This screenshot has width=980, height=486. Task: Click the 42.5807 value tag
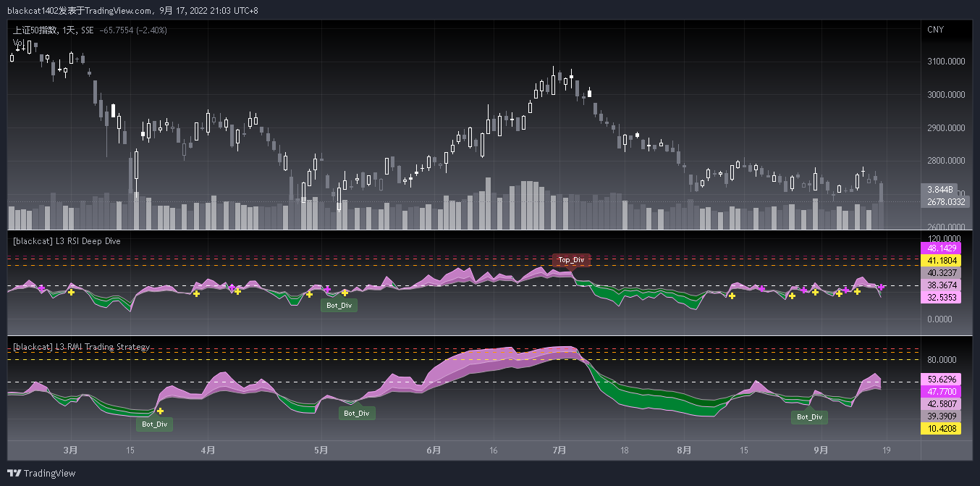point(939,403)
